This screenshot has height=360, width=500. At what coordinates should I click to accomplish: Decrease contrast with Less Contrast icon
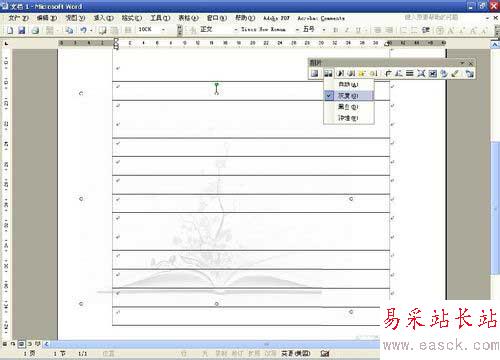[351, 74]
